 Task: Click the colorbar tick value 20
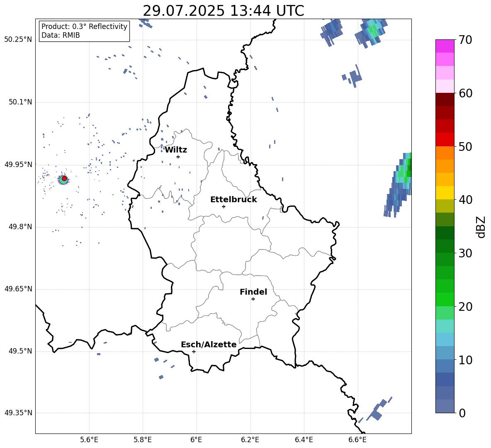[465, 307]
